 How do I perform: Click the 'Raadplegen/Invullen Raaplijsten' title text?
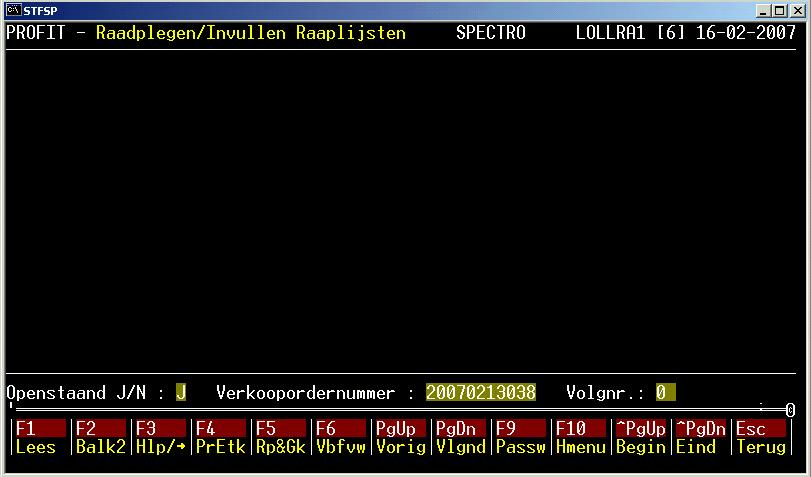[251, 33]
